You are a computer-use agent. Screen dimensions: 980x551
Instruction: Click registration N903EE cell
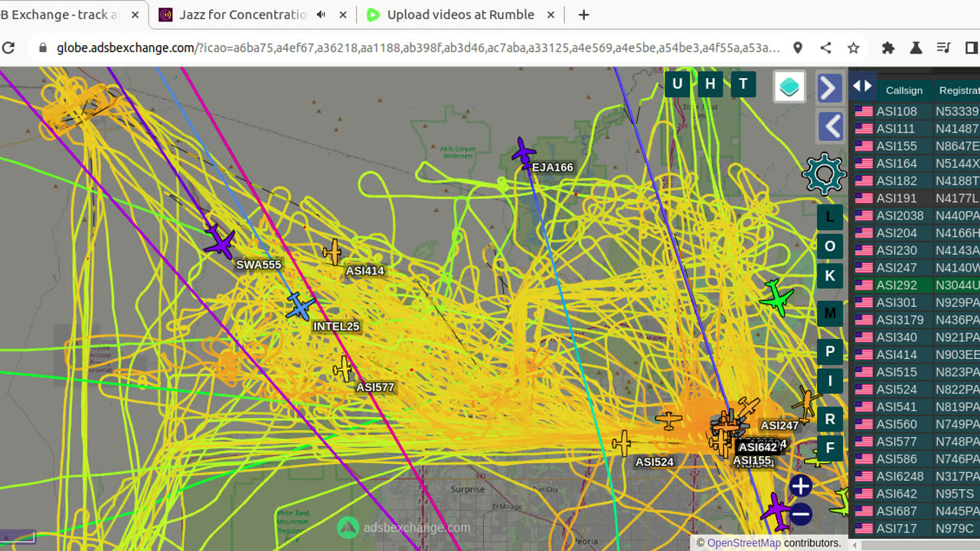[x=957, y=354]
